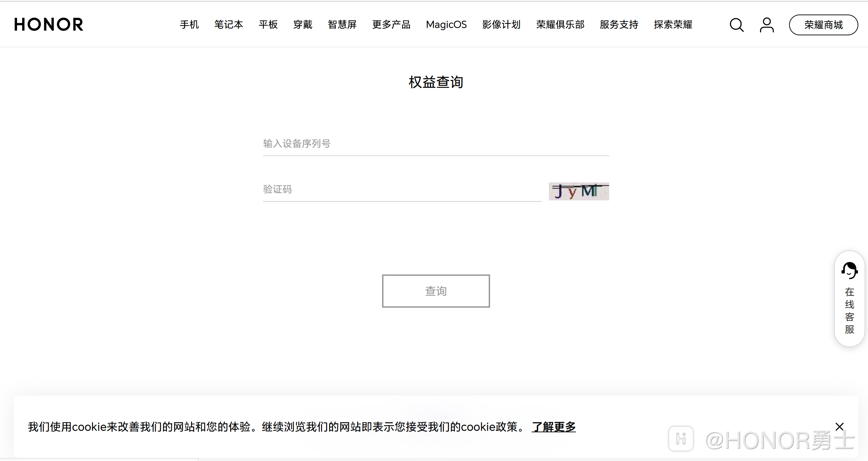Open the 智慧屏 navigation item
Viewport: 868px width, 461px height.
click(x=342, y=25)
